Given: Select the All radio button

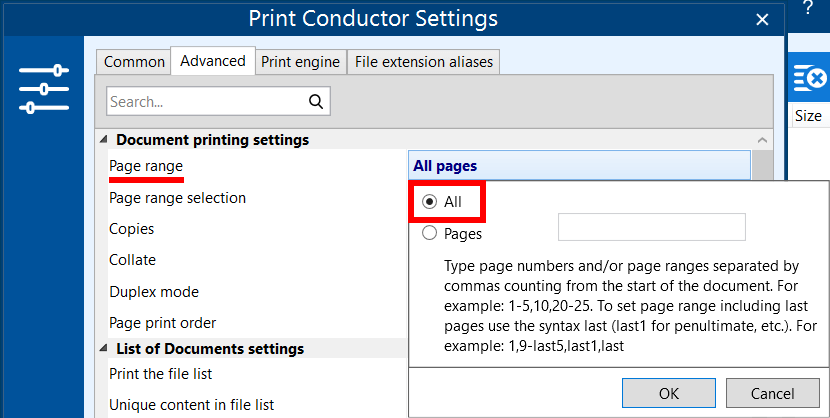Looking at the screenshot, I should tap(429, 202).
